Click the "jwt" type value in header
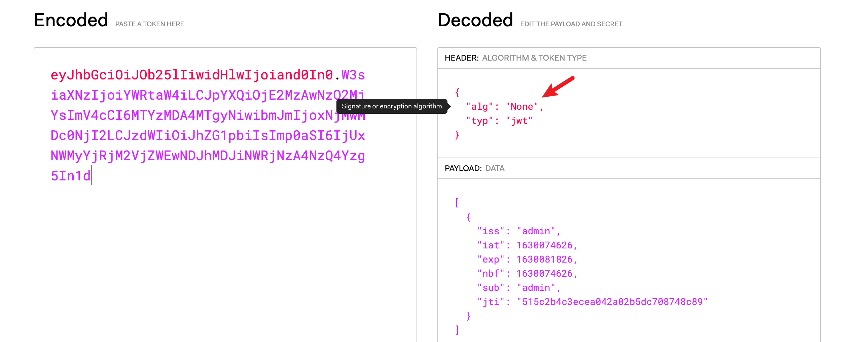This screenshot has width=868, height=342. (519, 121)
